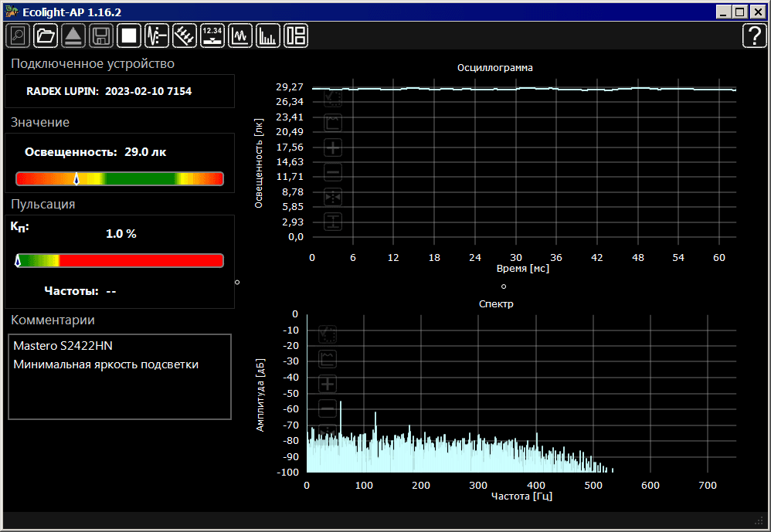Zoom in the oscillogram with the plus icon
Viewport: 771px width, 532px height.
333,147
